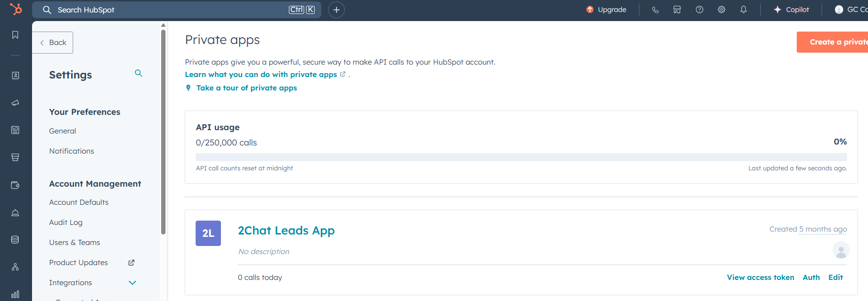Open the 2Chat Leads App link
Image resolution: width=868 pixels, height=301 pixels.
click(x=286, y=231)
